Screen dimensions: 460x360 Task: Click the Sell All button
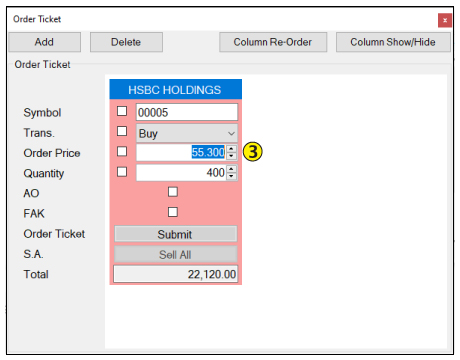[176, 255]
